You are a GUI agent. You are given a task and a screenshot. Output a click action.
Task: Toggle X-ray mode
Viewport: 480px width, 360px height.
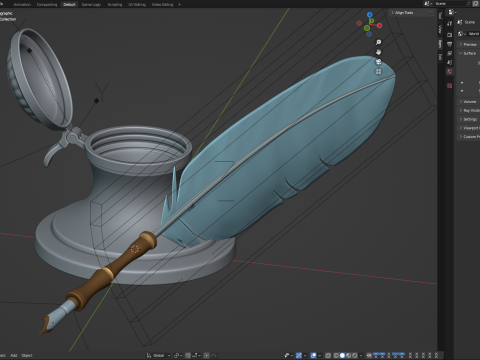(x=327, y=355)
